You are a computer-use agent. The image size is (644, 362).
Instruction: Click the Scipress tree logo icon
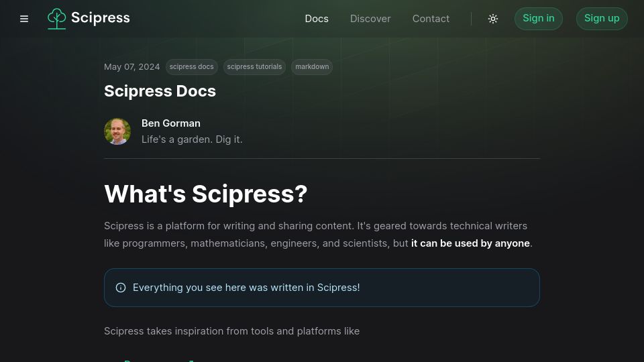coord(56,19)
